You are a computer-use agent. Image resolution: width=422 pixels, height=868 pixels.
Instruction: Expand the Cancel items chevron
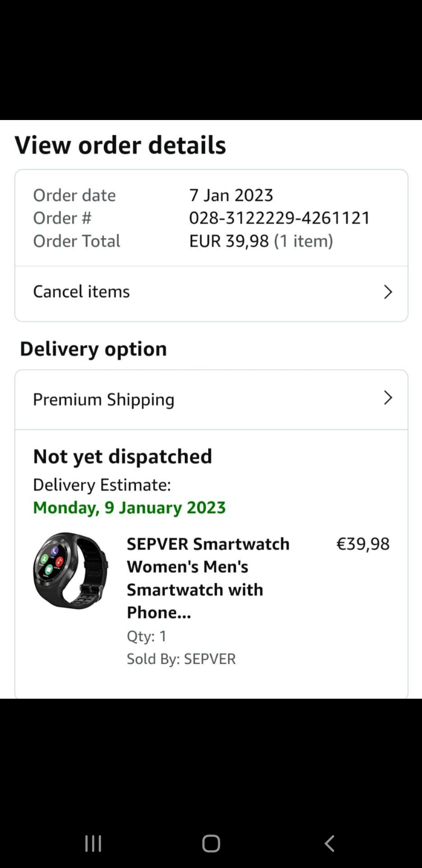coord(388,292)
